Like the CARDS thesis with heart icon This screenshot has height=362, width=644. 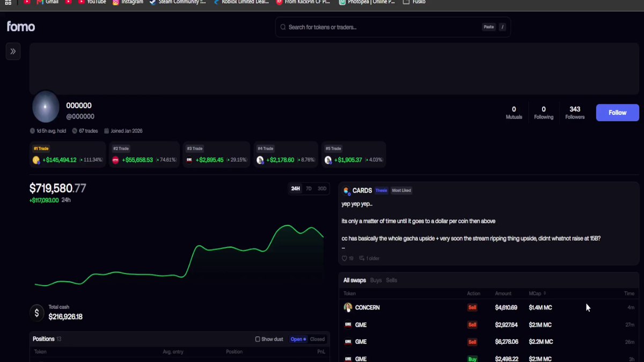tap(345, 258)
